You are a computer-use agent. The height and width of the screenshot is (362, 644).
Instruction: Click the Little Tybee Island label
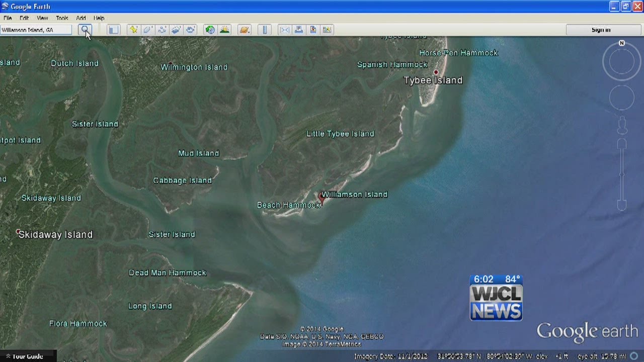340,134
